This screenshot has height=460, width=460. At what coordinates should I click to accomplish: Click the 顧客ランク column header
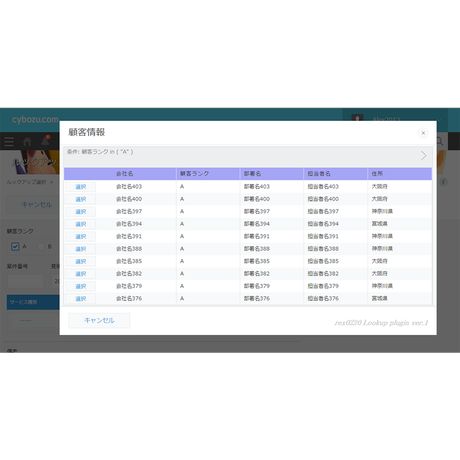(194, 174)
